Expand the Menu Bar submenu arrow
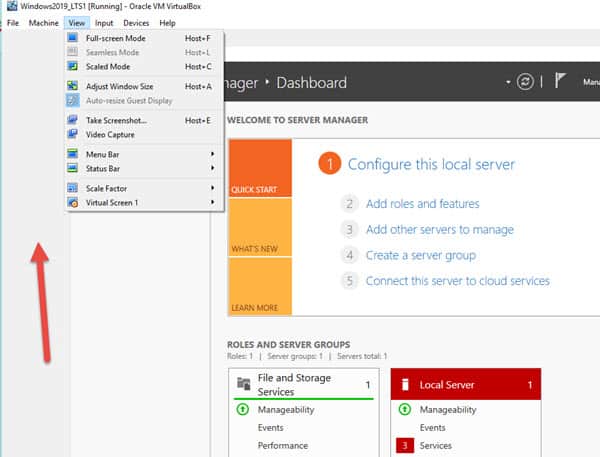This screenshot has width=600, height=457. pos(212,154)
